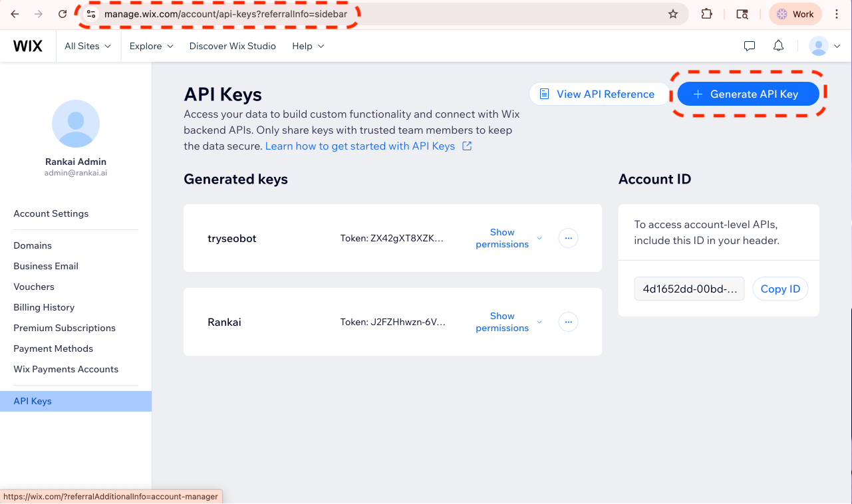This screenshot has height=504, width=852.
Task: Open the chat messages icon in header
Action: point(749,46)
